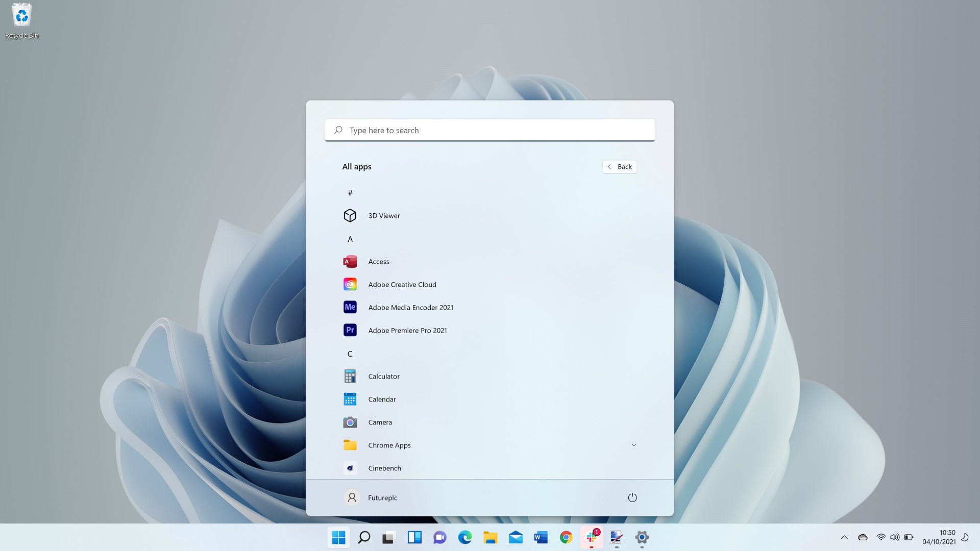
Task: Open Microsoft Edge from the taskbar
Action: 465,537
